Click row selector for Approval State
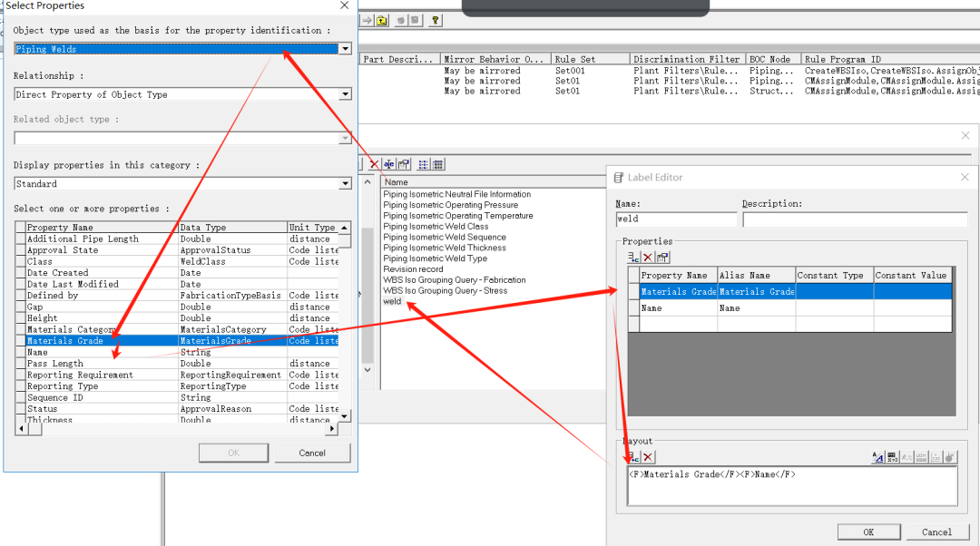 [x=20, y=250]
